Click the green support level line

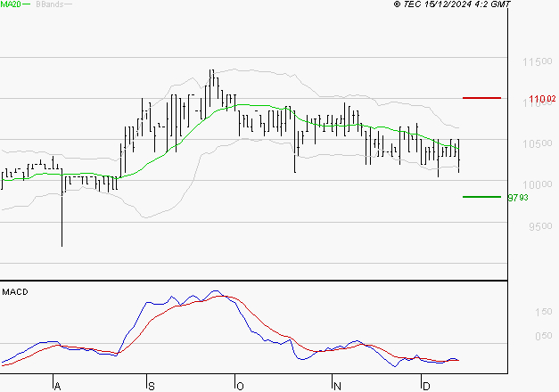(x=481, y=197)
